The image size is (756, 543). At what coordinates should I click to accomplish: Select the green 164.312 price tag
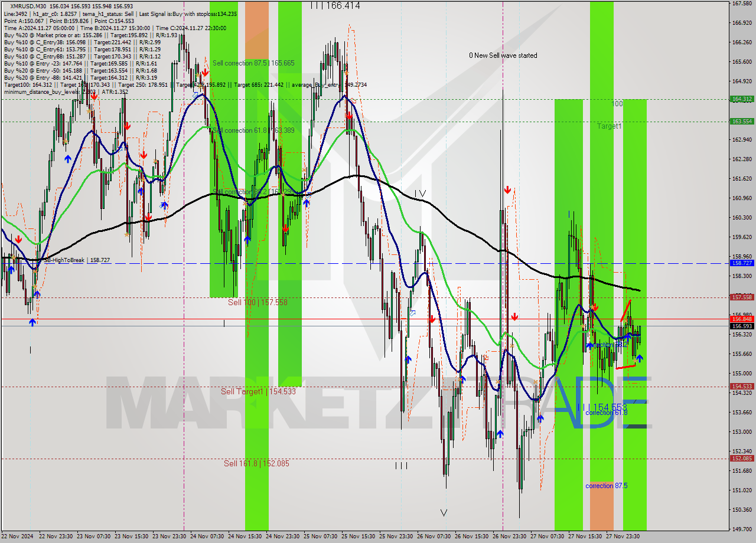pyautogui.click(x=742, y=99)
